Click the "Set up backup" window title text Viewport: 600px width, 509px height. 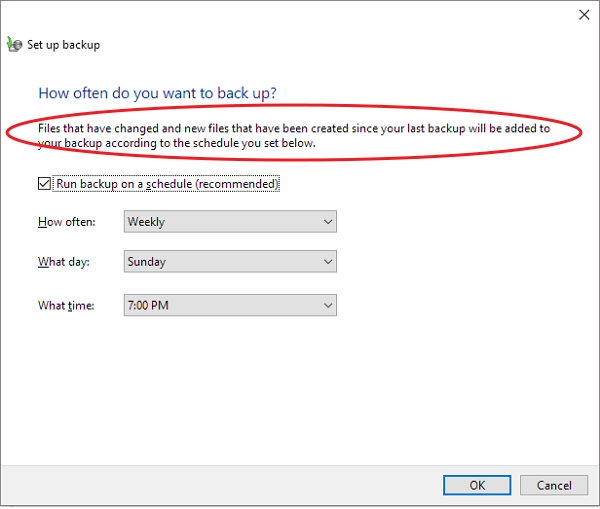coord(63,45)
